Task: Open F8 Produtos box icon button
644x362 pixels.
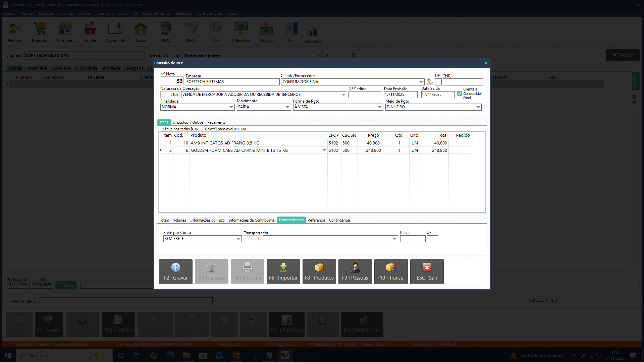Action: (319, 271)
